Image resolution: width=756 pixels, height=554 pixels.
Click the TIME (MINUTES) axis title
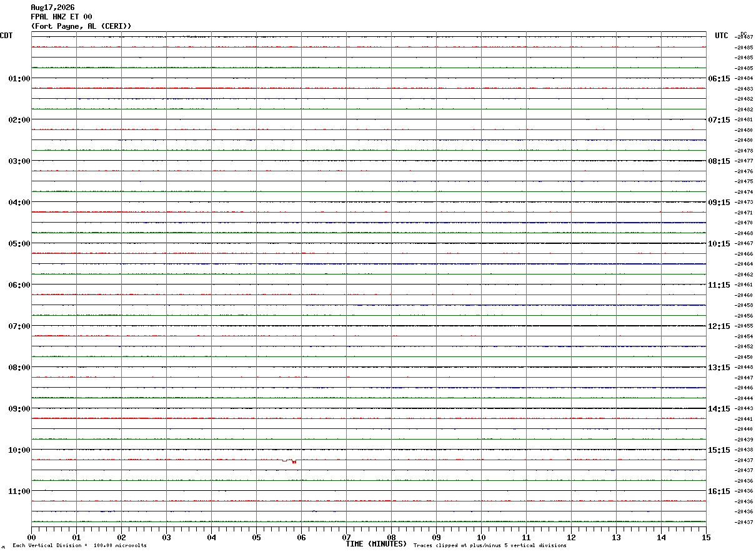(376, 544)
